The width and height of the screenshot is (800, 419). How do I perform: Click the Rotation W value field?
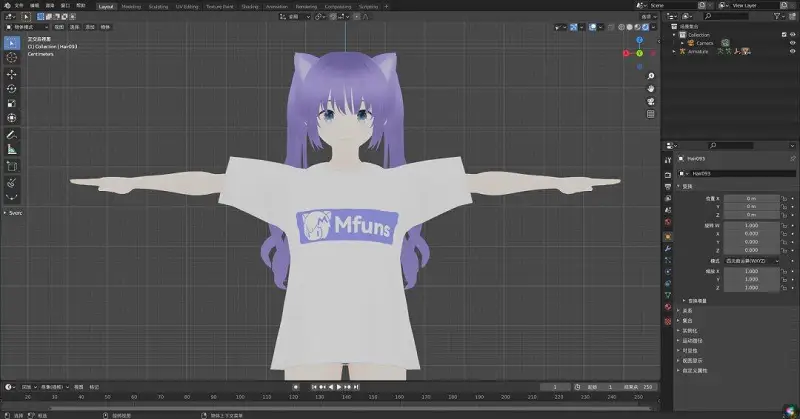tap(751, 225)
